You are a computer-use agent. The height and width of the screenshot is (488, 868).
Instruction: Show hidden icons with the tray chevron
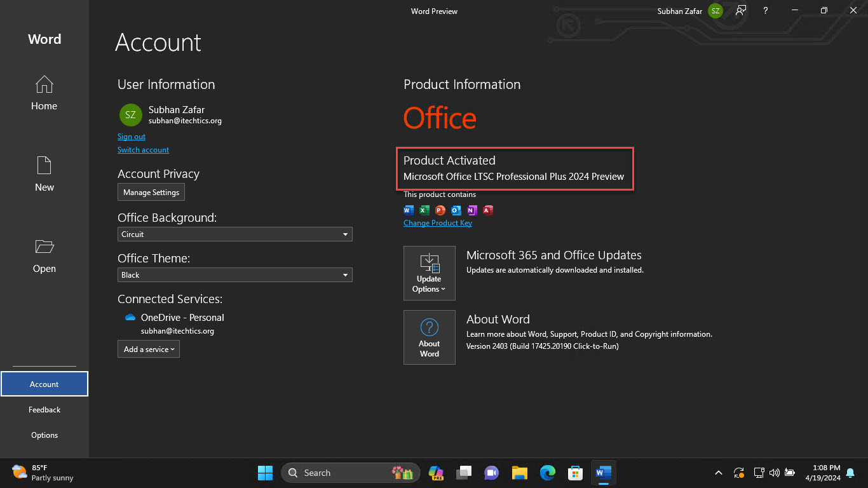pyautogui.click(x=719, y=473)
